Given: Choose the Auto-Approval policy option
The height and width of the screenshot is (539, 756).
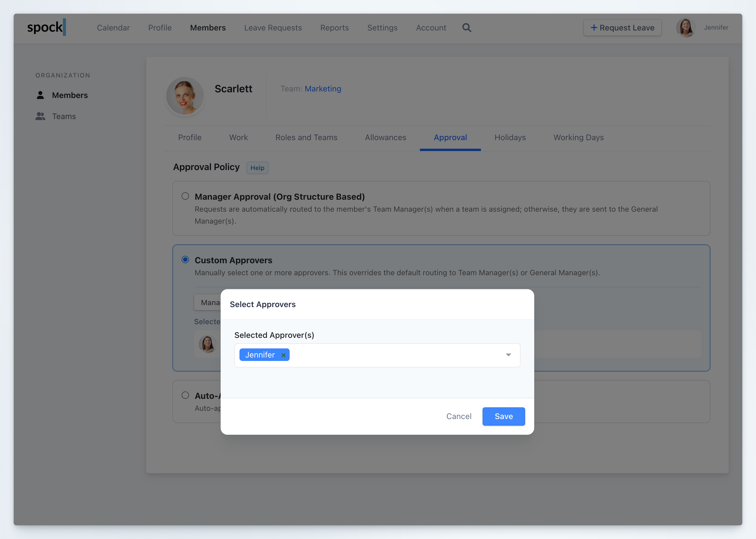Looking at the screenshot, I should pos(185,395).
